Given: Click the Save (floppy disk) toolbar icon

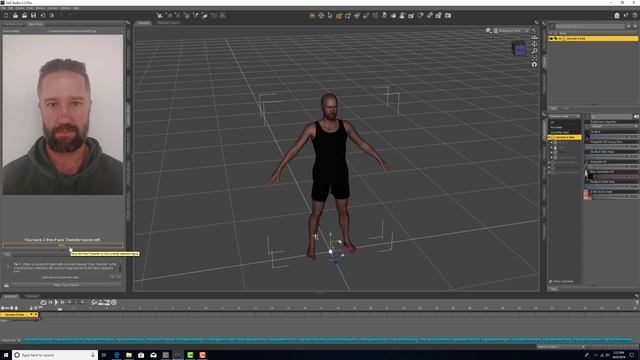Looking at the screenshot, I should click(x=33, y=16).
